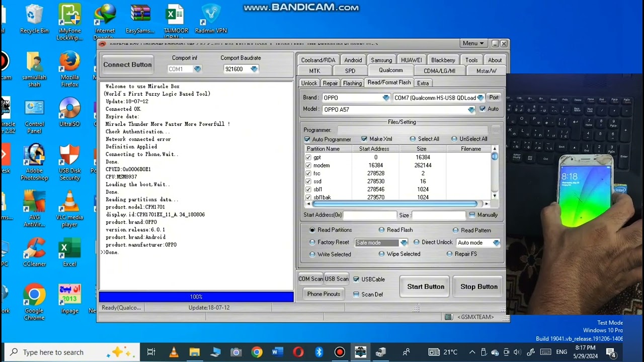This screenshot has height=362, width=644.
Task: Click the Start Address input field
Action: pos(370,215)
